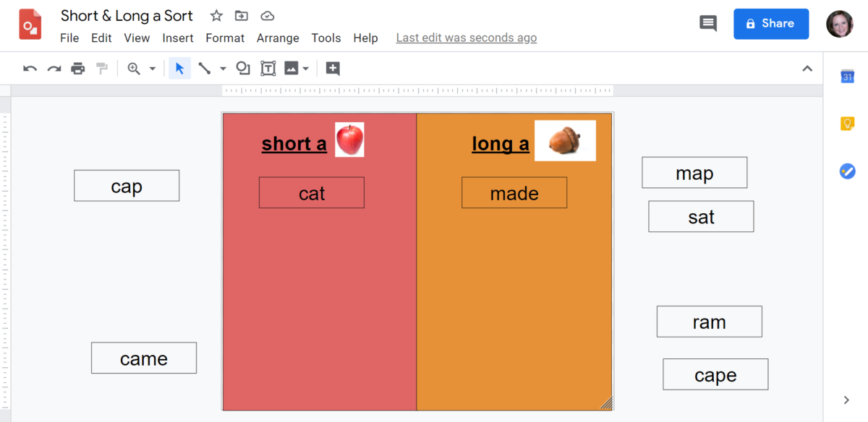Print the drawing
The image size is (868, 422).
tap(77, 69)
